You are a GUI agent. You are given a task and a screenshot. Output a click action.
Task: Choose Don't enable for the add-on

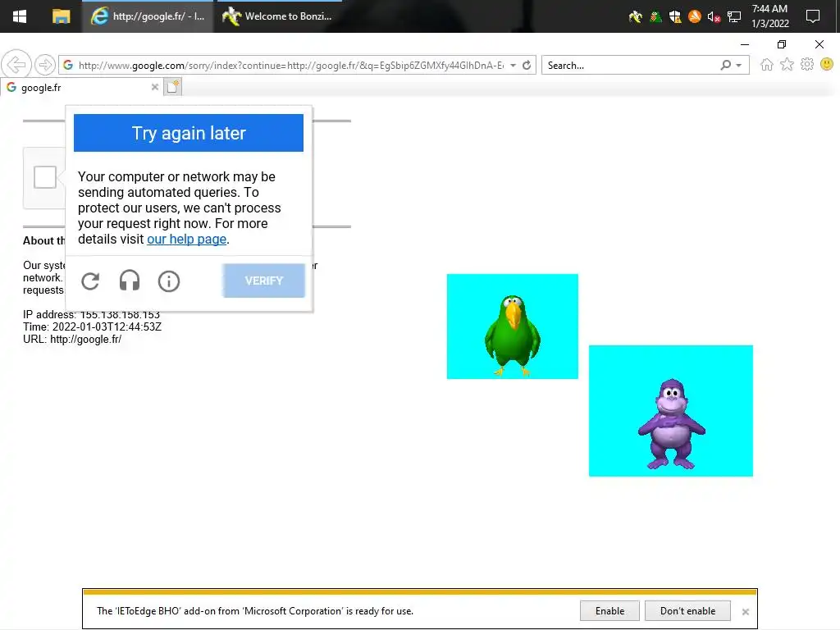(x=687, y=610)
